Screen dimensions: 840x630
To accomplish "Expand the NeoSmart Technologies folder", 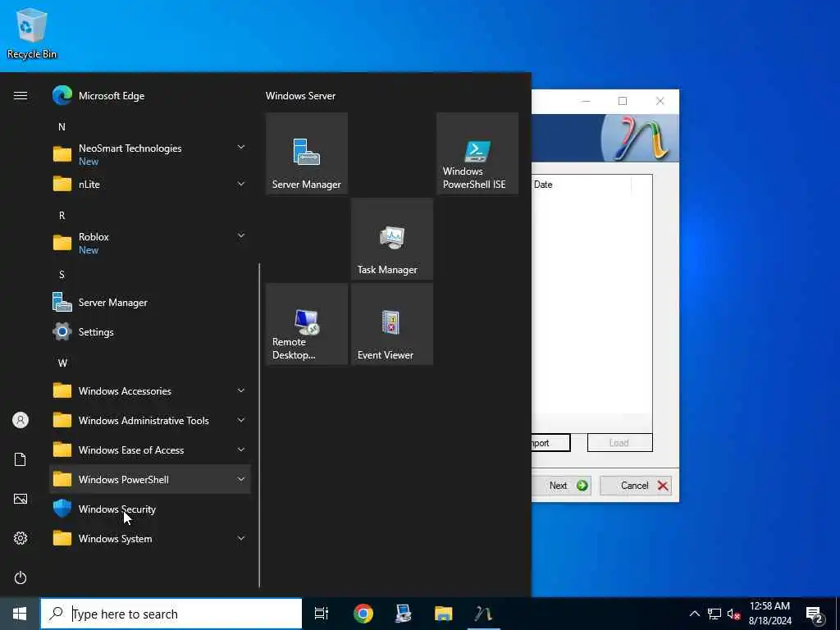I will pyautogui.click(x=150, y=154).
